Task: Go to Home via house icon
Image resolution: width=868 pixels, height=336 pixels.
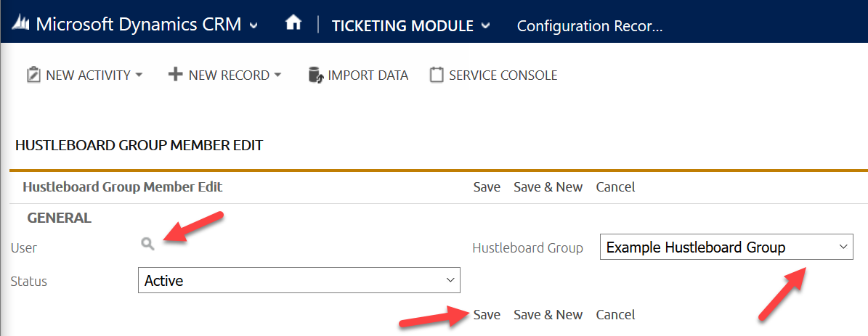Action: tap(293, 23)
